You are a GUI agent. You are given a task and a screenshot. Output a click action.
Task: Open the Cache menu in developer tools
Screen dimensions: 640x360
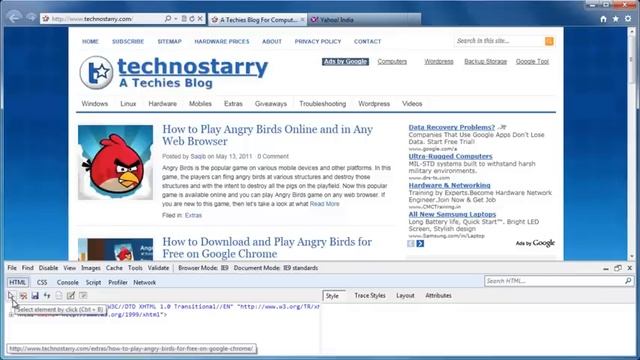click(114, 268)
